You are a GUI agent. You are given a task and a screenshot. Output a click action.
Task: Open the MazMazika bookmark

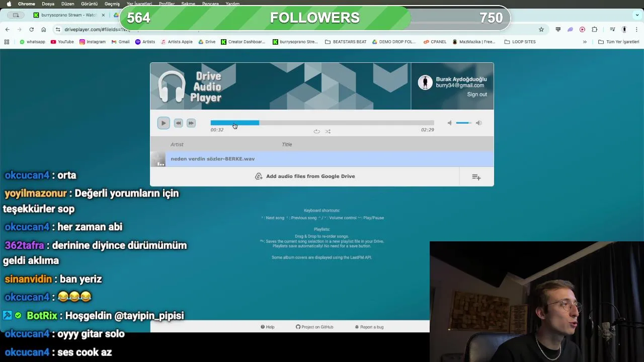(474, 42)
